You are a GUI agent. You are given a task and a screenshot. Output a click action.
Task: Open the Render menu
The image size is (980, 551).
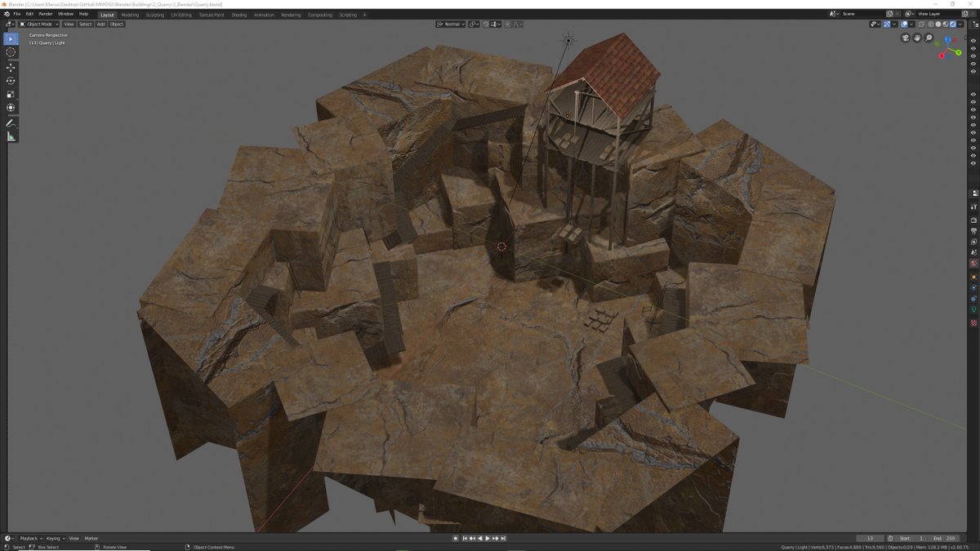click(x=46, y=14)
